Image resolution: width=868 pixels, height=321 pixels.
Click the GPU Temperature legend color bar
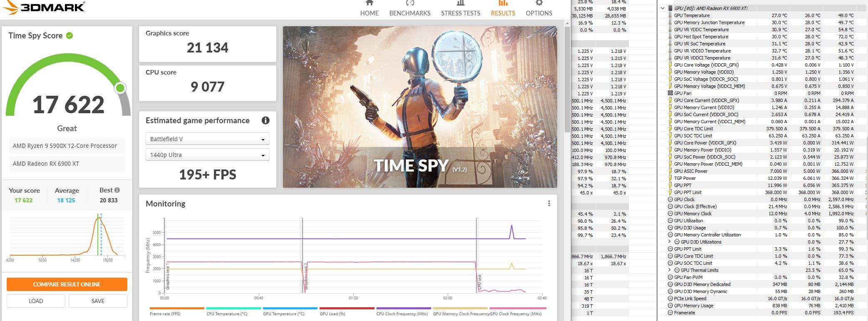[x=290, y=308]
